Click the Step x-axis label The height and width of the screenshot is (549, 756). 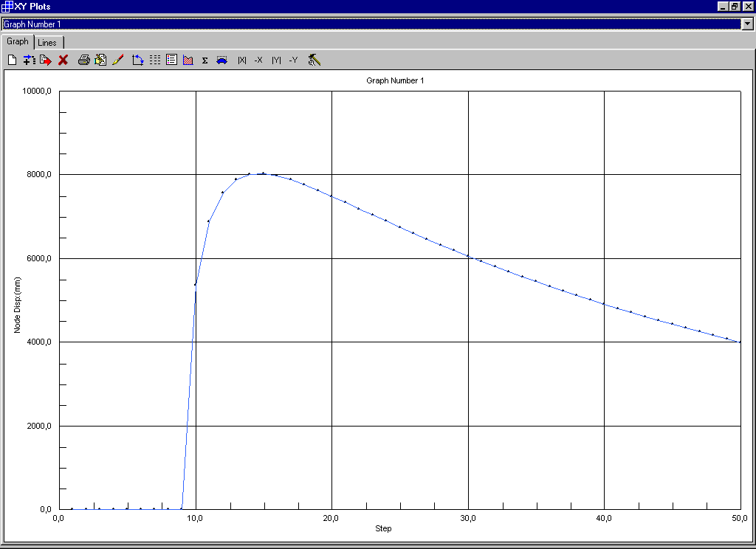pos(383,528)
